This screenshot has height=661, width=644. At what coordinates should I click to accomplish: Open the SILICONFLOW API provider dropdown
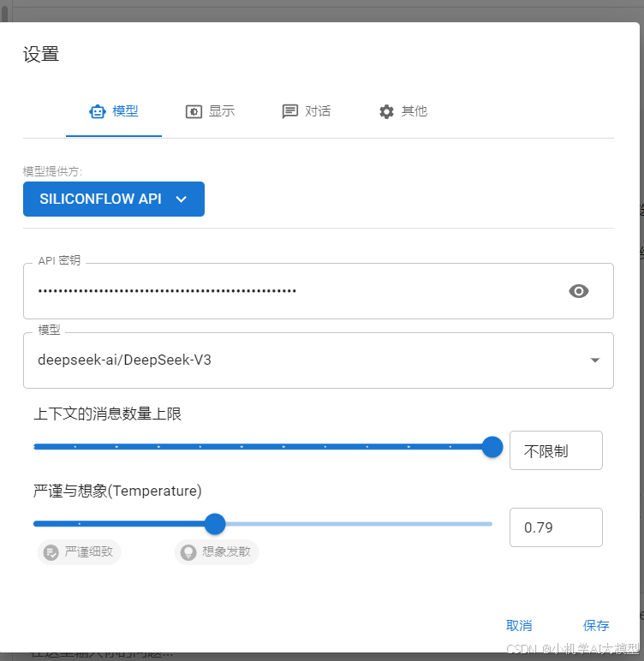(x=114, y=199)
